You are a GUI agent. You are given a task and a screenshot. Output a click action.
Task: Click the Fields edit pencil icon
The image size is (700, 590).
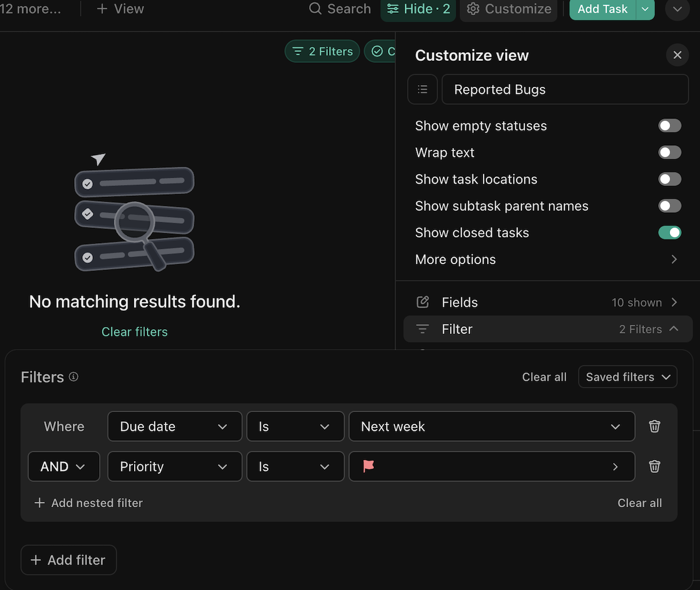(x=422, y=302)
